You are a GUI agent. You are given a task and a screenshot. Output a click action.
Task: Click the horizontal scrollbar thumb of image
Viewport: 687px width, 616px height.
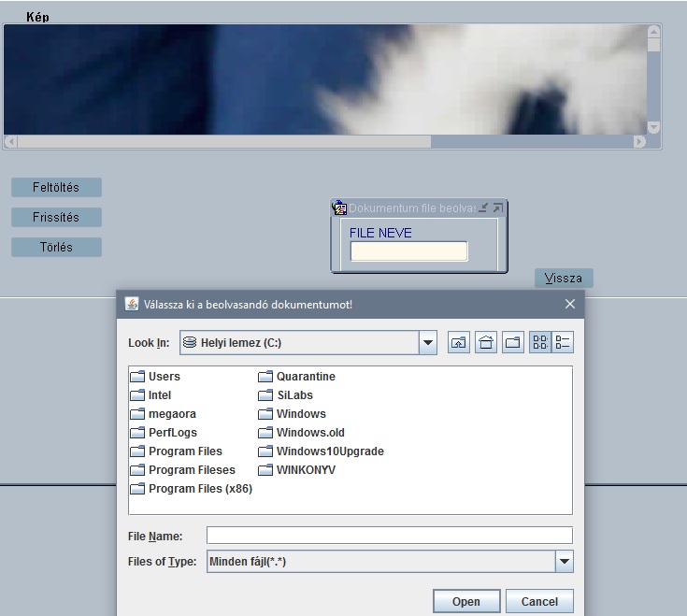click(224, 142)
